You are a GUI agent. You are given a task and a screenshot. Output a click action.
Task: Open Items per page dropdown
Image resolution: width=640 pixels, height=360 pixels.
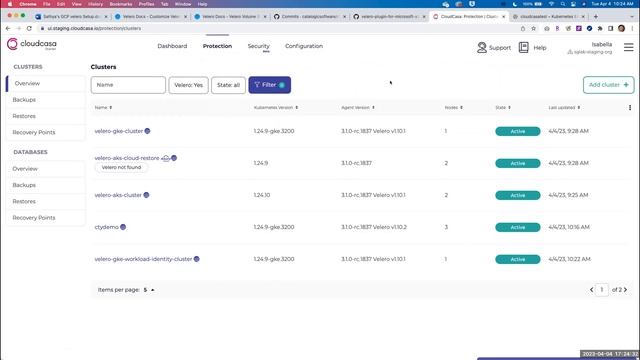pyautogui.click(x=149, y=290)
